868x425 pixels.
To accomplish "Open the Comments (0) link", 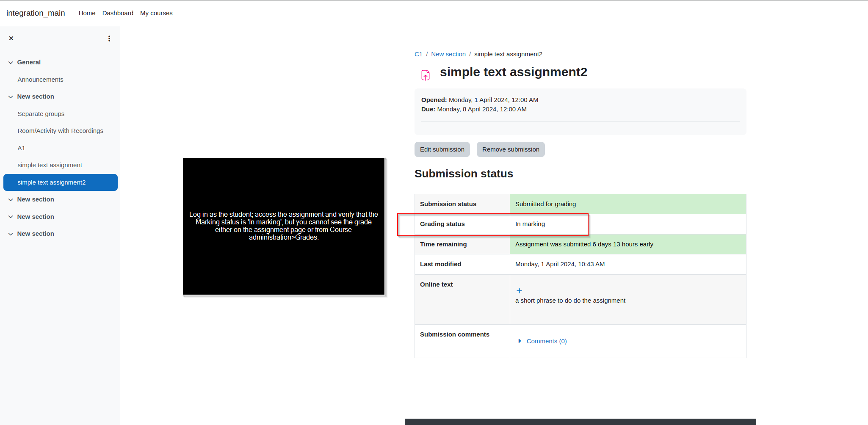I will (x=547, y=341).
